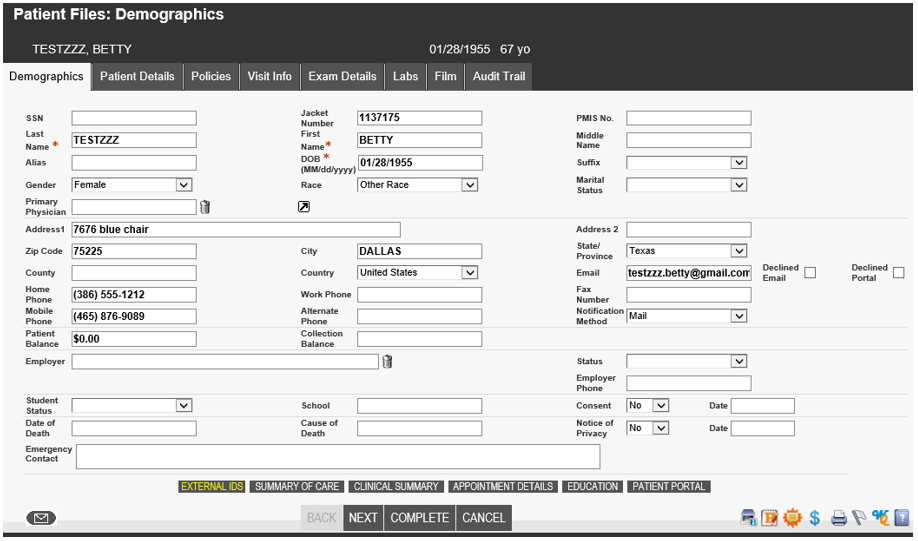
Task: Click the SSN input field
Action: [x=134, y=118]
